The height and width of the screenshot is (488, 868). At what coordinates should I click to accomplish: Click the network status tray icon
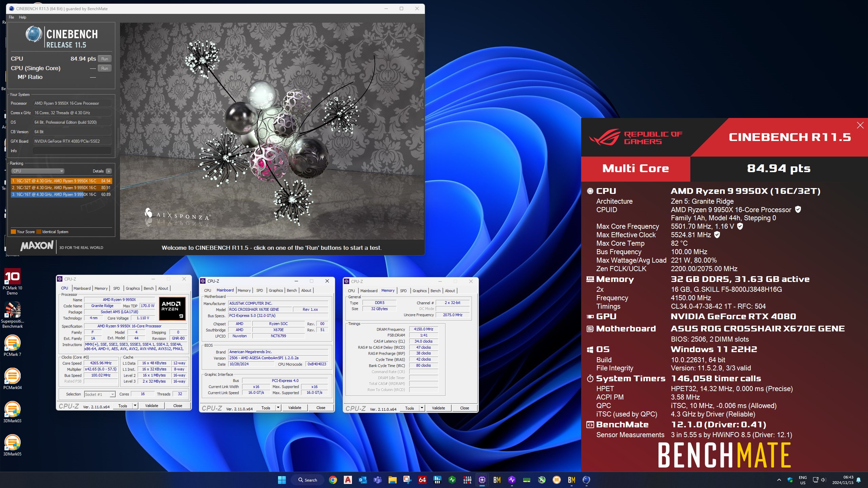point(815,480)
